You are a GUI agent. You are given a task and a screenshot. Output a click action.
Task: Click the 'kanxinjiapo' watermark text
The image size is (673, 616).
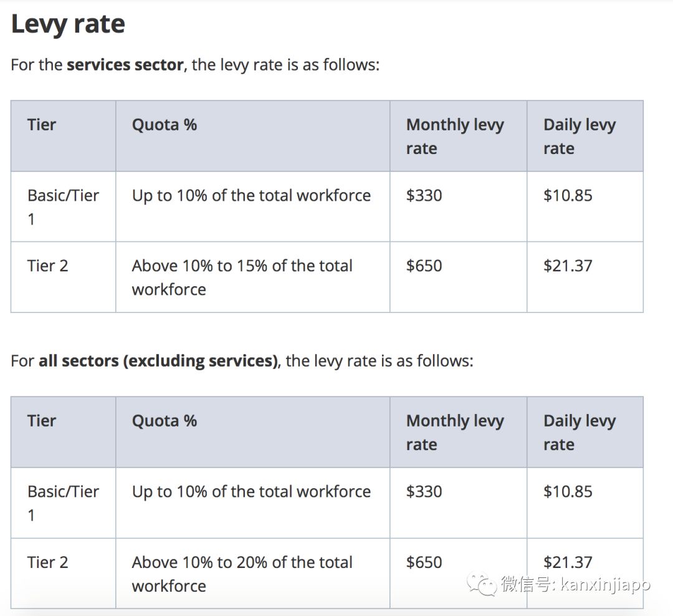(604, 584)
